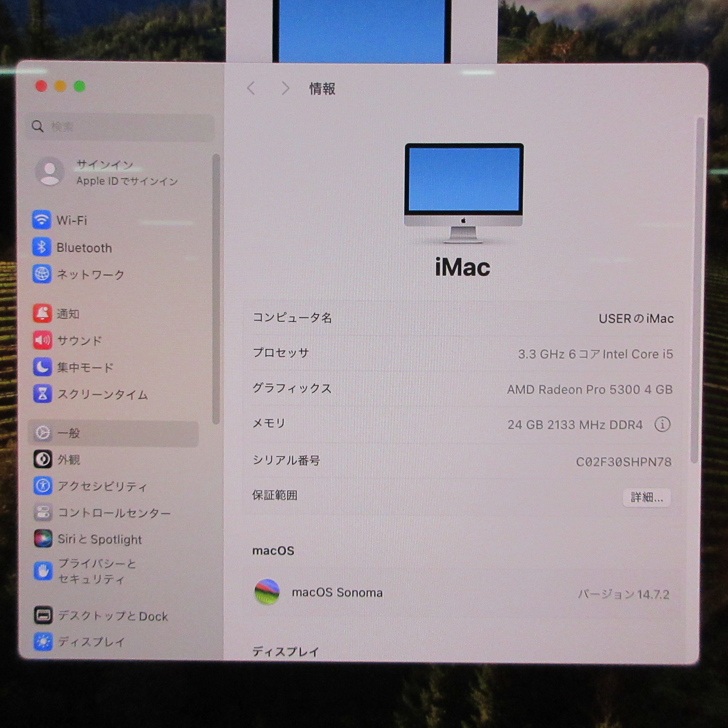Click the デスクトップと Dock icon
The height and width of the screenshot is (728, 728).
pos(43,615)
